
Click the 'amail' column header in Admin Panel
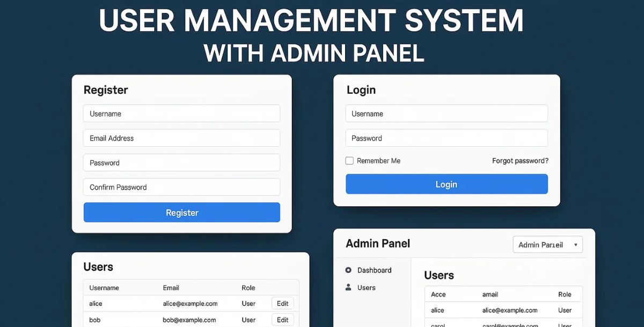491,294
